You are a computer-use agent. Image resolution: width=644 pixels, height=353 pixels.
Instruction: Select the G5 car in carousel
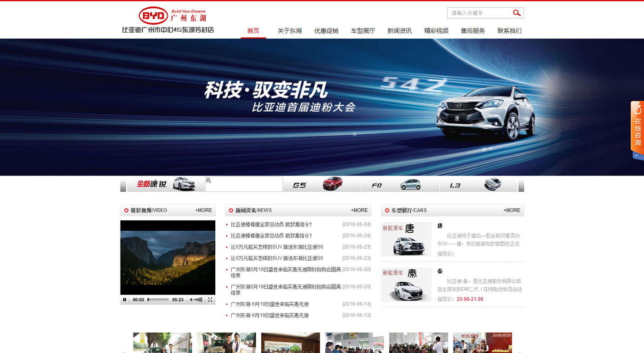(322, 184)
